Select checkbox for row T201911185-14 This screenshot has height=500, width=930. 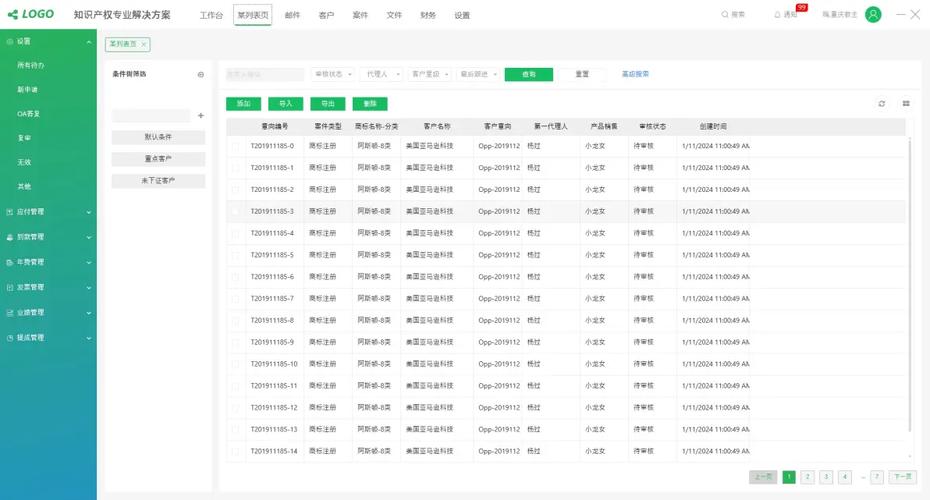pyautogui.click(x=235, y=451)
